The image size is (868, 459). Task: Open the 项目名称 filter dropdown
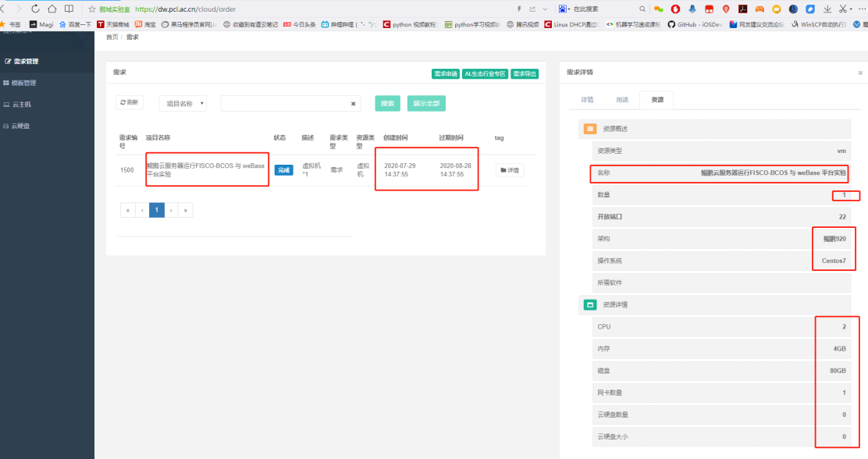pos(183,104)
